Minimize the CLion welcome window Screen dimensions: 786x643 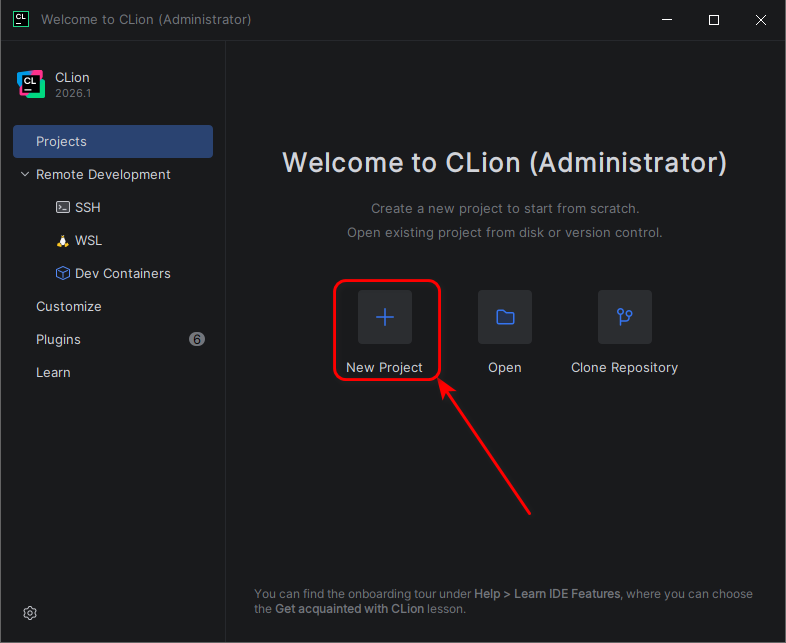[667, 20]
